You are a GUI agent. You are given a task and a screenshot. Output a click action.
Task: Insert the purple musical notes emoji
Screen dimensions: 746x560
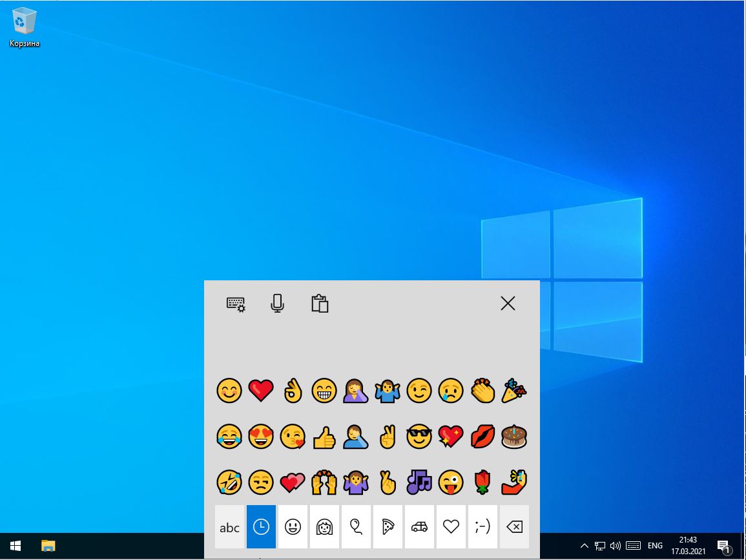click(x=419, y=482)
